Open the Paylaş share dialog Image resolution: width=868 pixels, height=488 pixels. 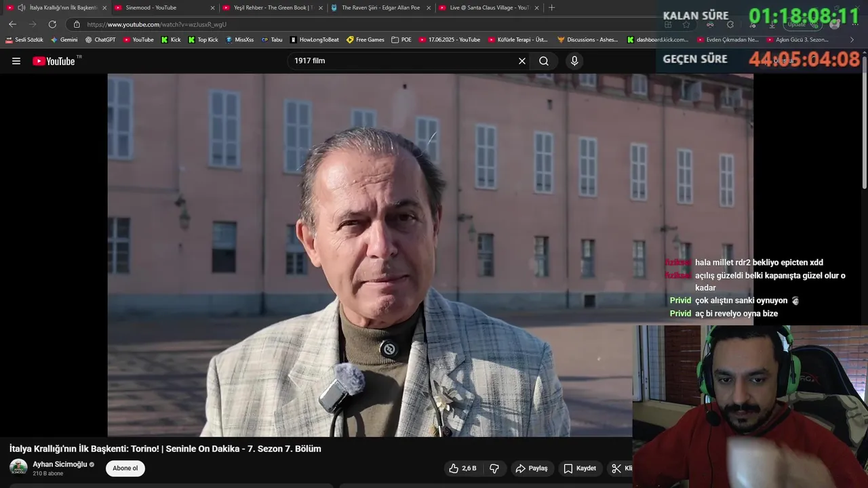532,468
